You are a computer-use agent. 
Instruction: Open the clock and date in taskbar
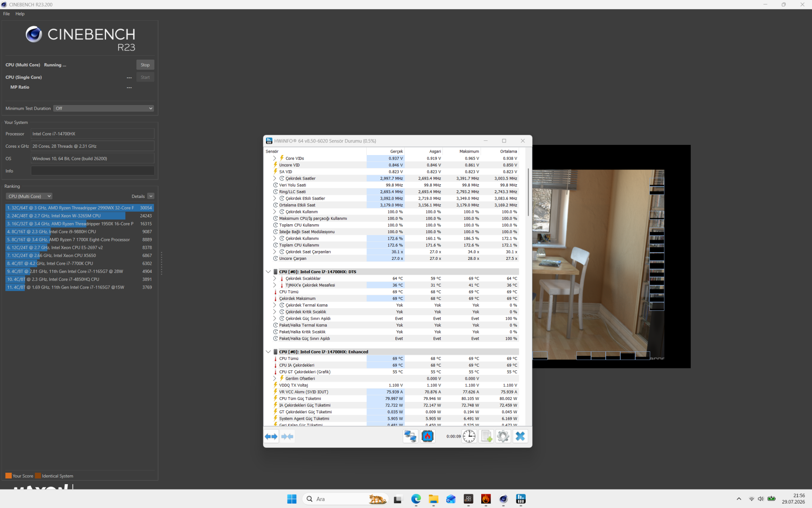793,499
